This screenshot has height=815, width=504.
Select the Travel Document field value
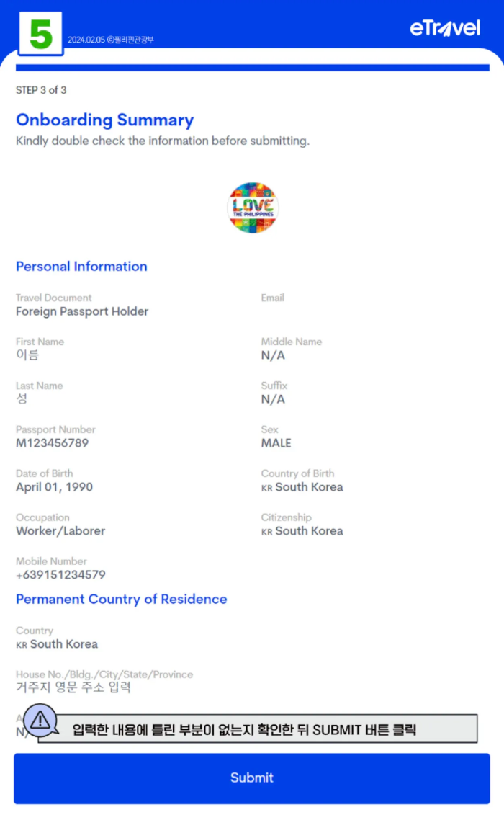82,311
